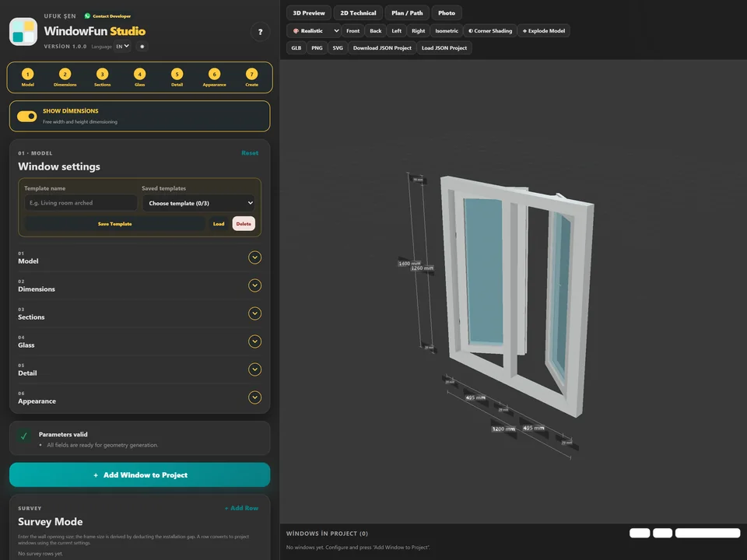Focus the Template name input field

click(80, 203)
